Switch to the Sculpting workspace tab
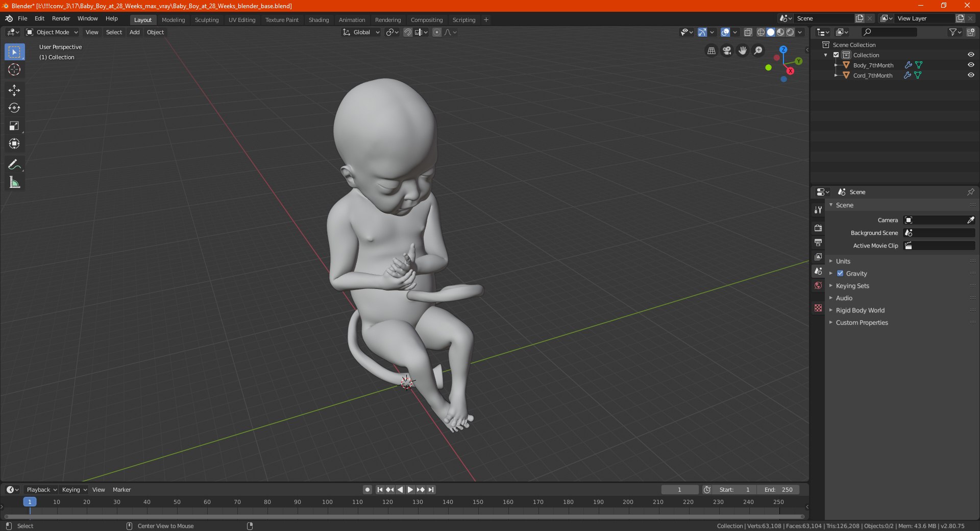980x531 pixels. (x=207, y=20)
